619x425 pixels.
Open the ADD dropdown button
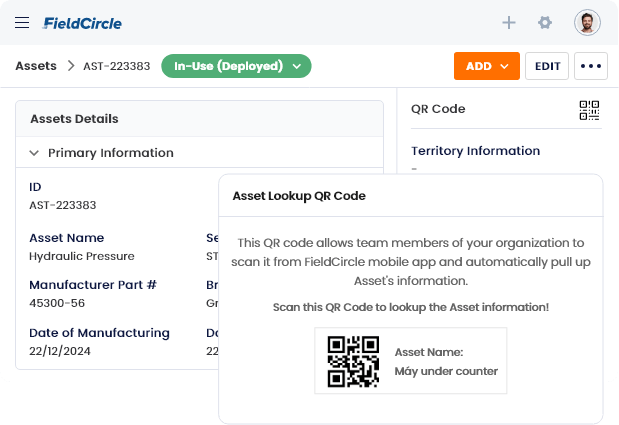pyautogui.click(x=486, y=66)
